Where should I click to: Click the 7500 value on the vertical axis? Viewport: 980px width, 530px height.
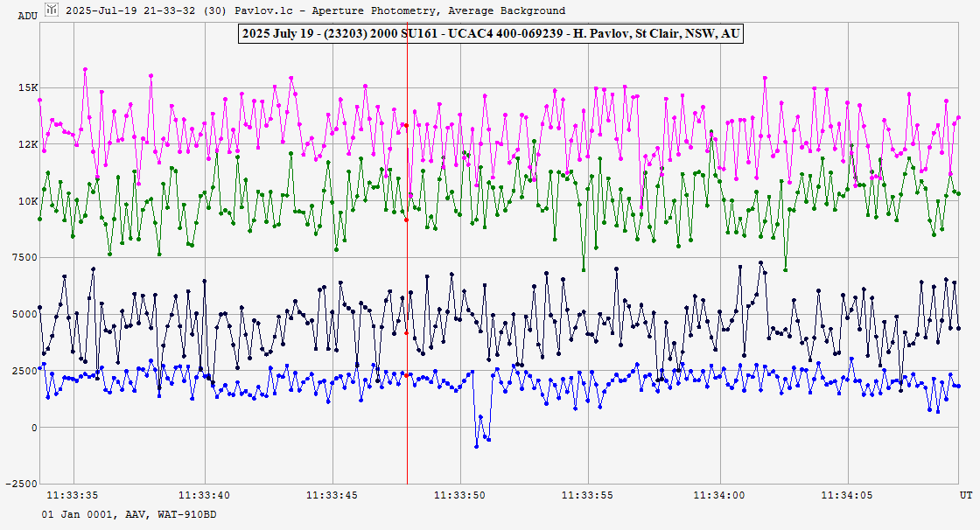click(24, 258)
